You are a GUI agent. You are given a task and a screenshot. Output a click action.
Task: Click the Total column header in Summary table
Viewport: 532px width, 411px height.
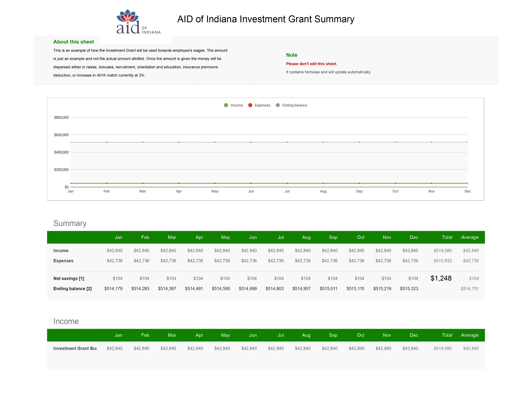pyautogui.click(x=447, y=237)
